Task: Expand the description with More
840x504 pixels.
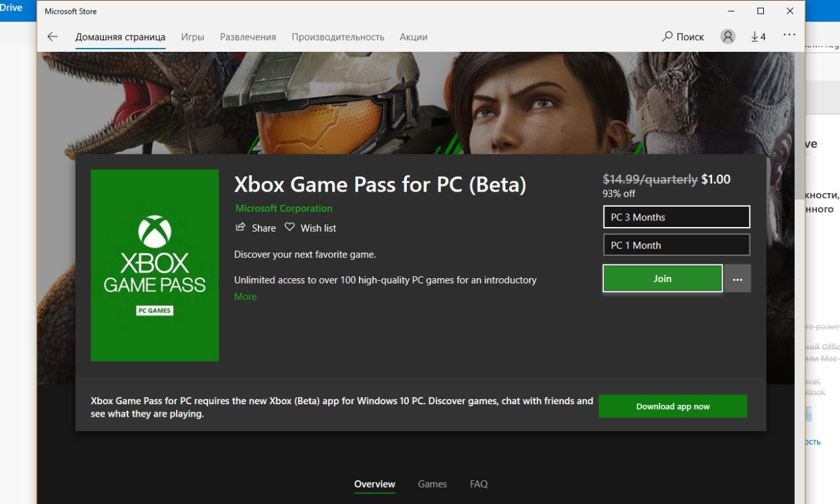Action: point(245,297)
